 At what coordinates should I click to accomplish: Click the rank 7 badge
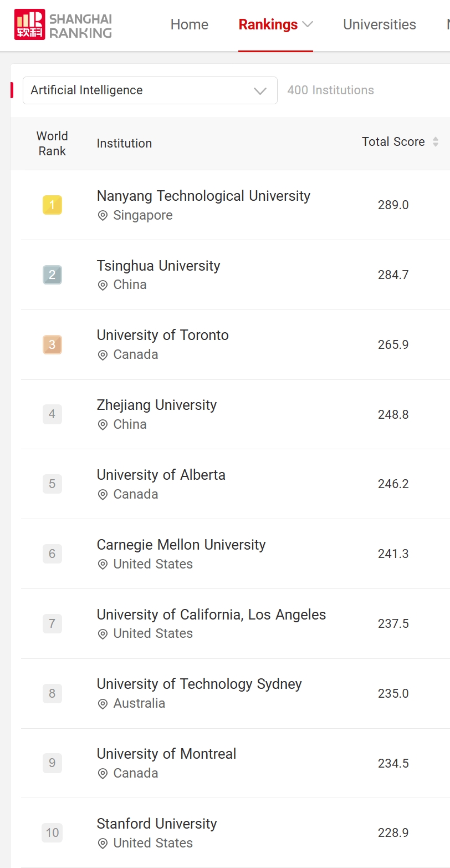[x=52, y=623]
